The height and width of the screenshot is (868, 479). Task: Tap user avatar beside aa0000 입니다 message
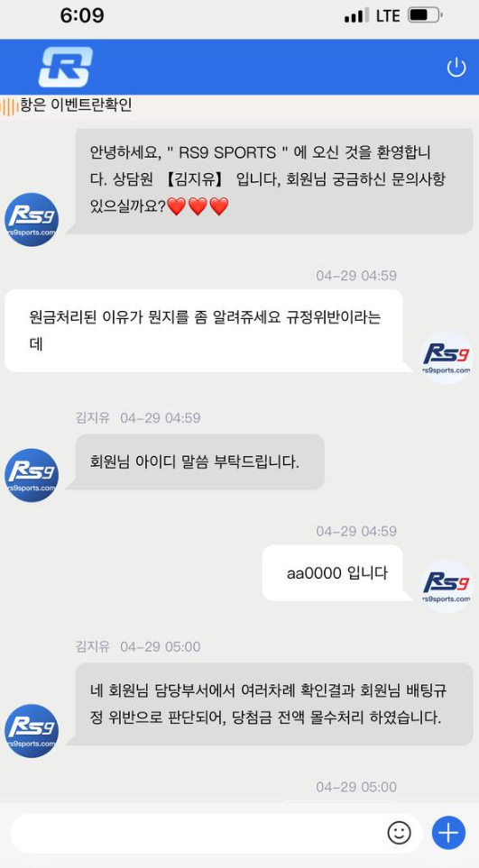coord(447,586)
